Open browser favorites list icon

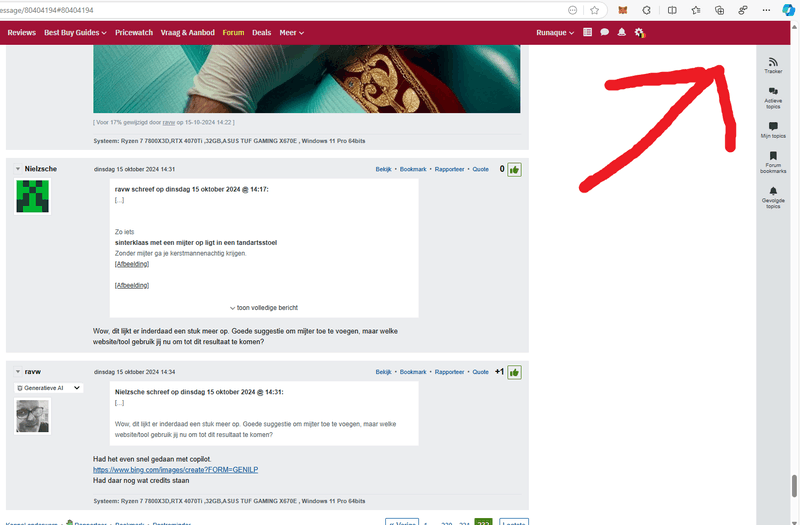695,10
